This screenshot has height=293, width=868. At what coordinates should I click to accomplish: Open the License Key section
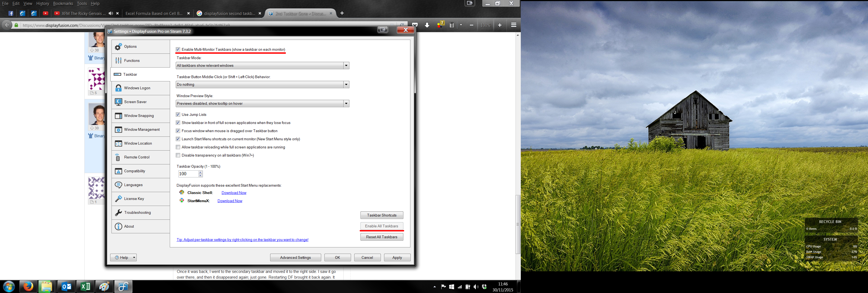coord(134,199)
